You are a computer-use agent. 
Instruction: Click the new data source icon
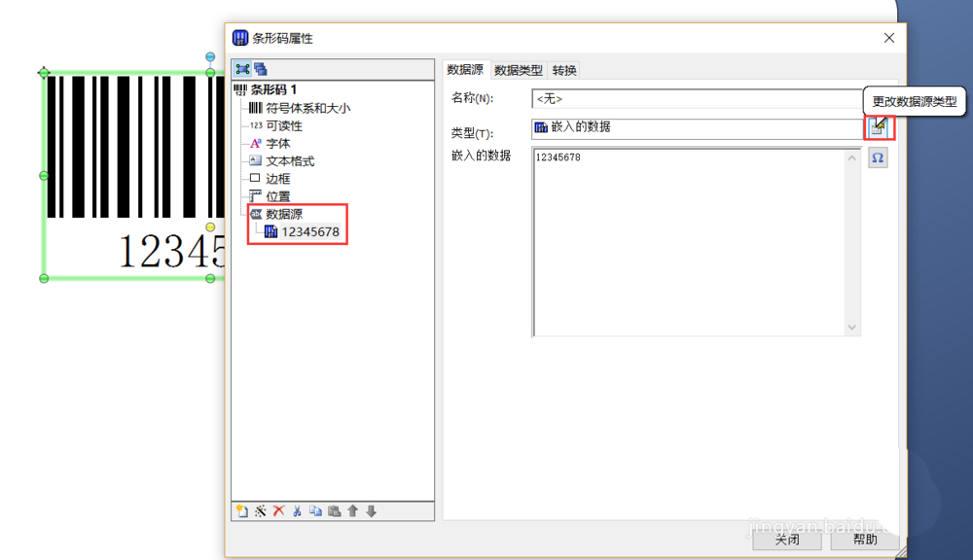pos(242,511)
